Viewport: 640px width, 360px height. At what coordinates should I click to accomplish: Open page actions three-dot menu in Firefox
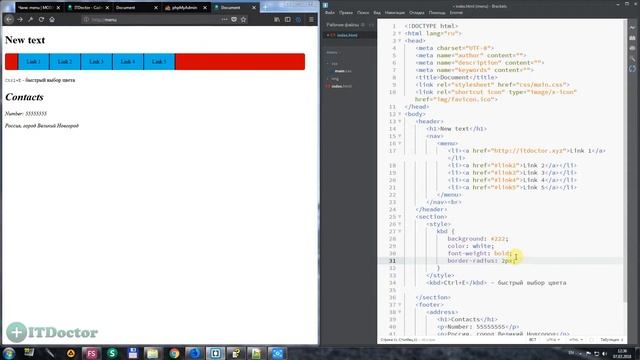coord(224,19)
